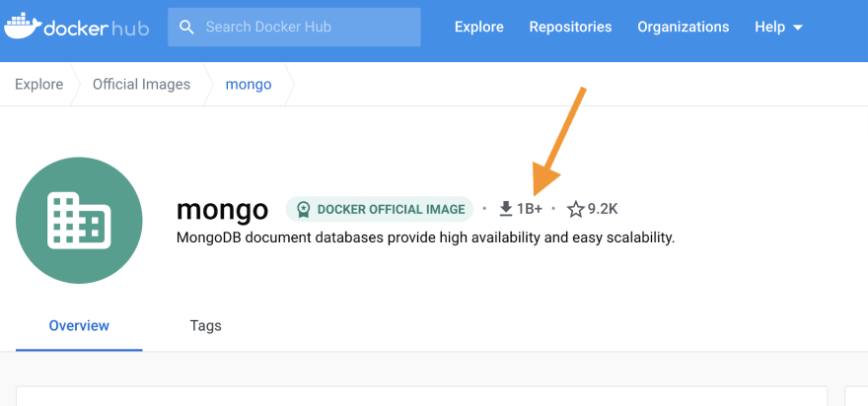Click the mongo breadcrumb link

(x=248, y=84)
